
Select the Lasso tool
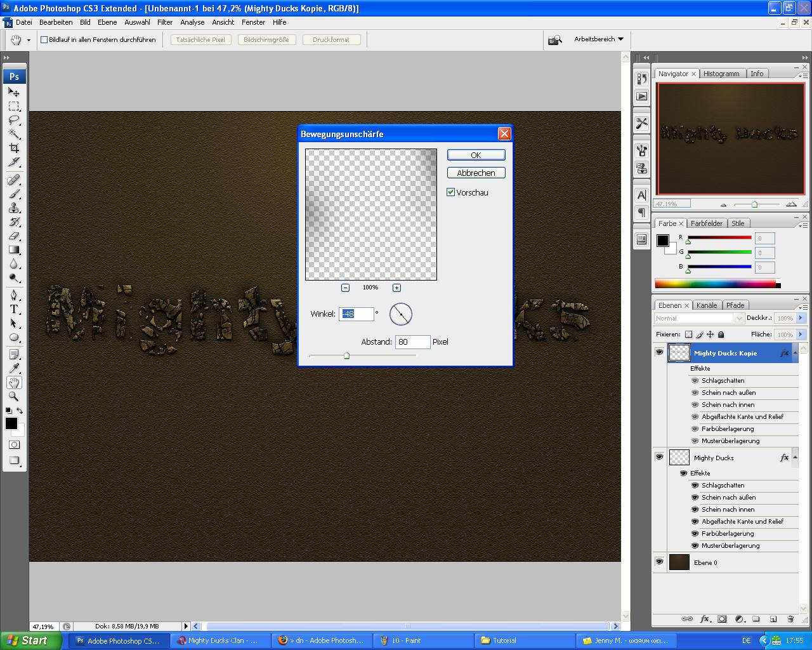point(14,120)
